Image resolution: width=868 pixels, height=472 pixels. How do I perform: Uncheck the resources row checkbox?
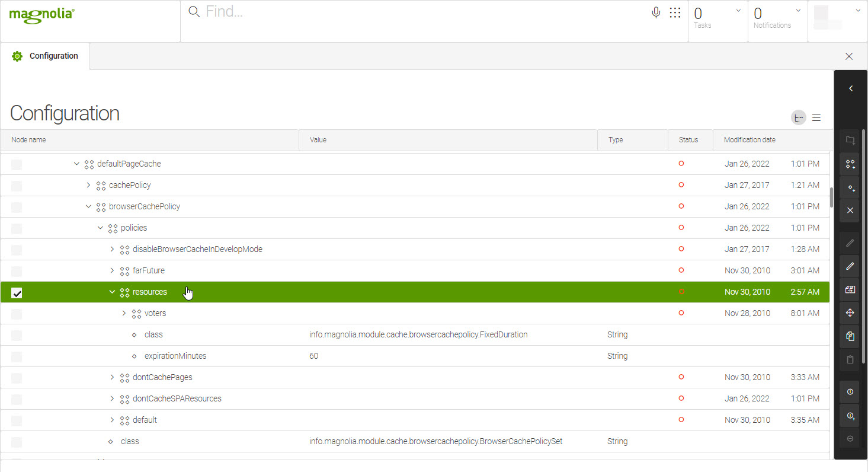point(17,292)
